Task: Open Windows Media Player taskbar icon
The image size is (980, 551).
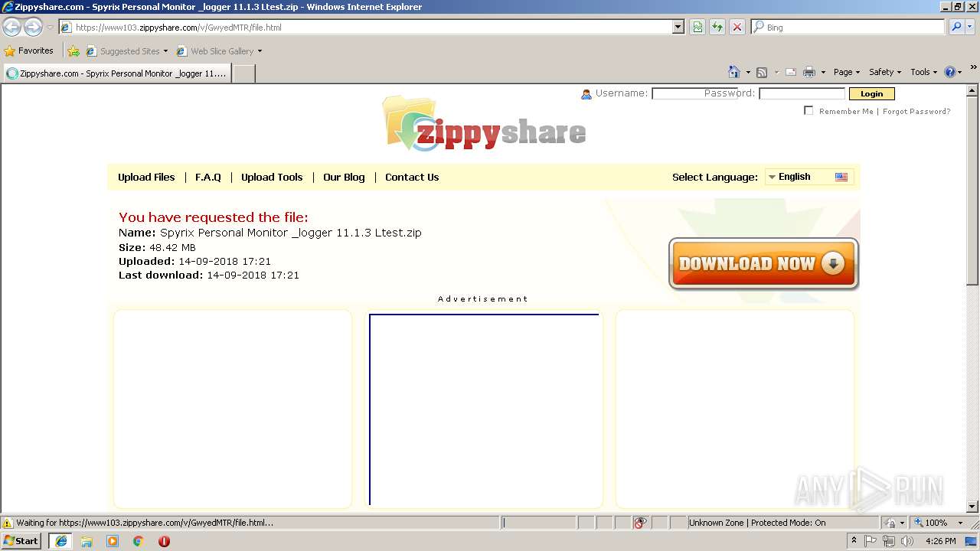Action: [113, 541]
